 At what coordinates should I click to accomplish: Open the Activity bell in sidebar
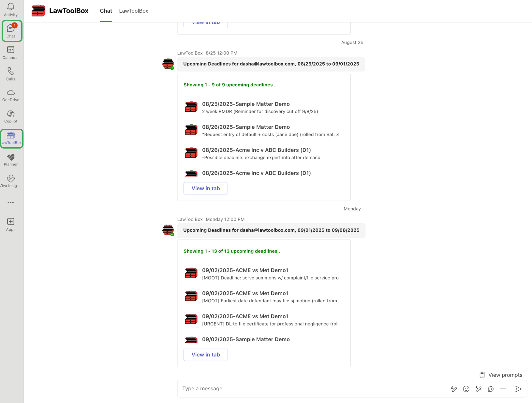(x=11, y=10)
